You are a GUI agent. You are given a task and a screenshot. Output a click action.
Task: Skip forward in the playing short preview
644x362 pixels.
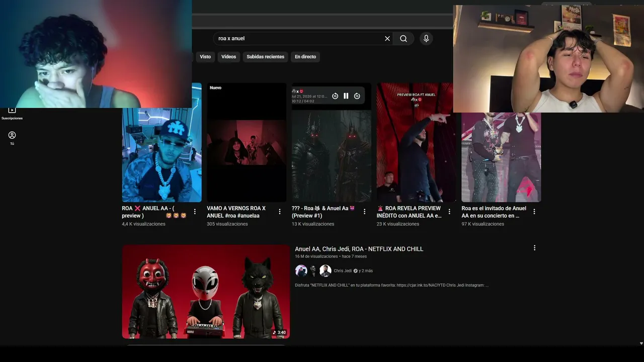point(357,96)
